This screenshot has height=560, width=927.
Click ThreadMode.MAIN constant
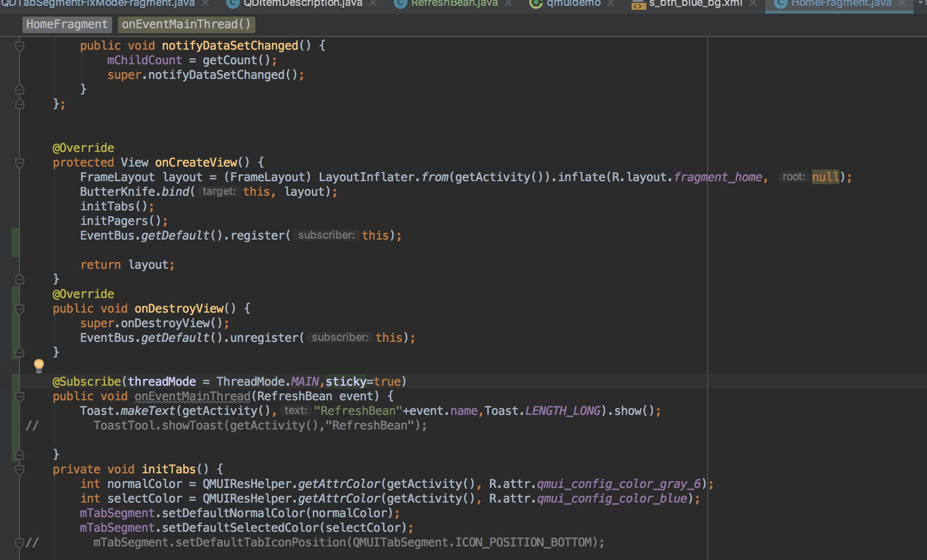pos(268,382)
